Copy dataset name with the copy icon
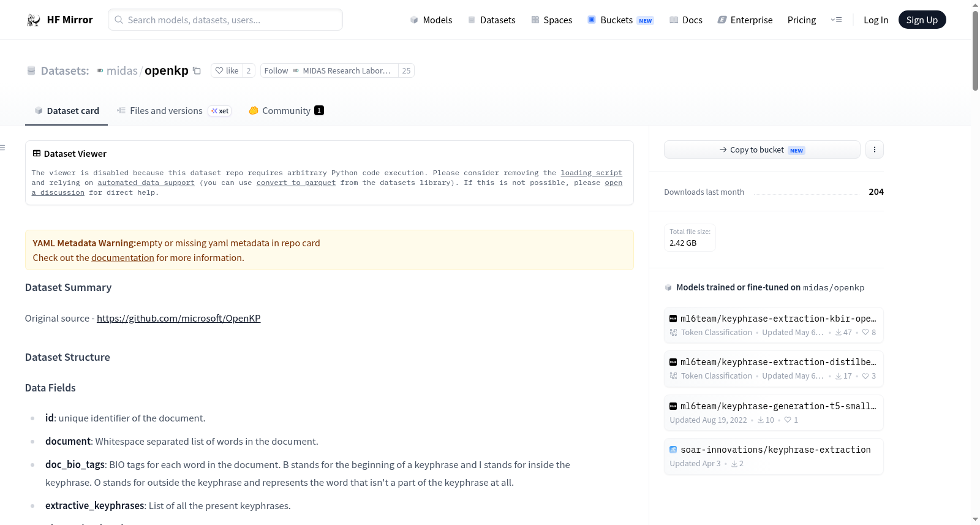 point(197,70)
